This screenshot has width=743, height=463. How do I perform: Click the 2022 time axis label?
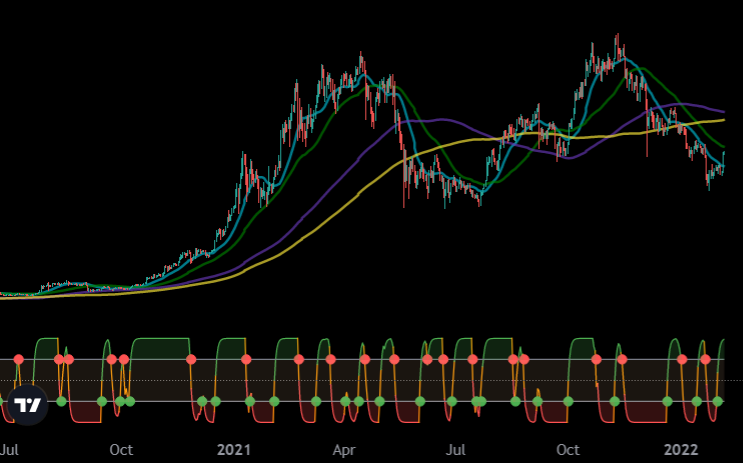681,449
